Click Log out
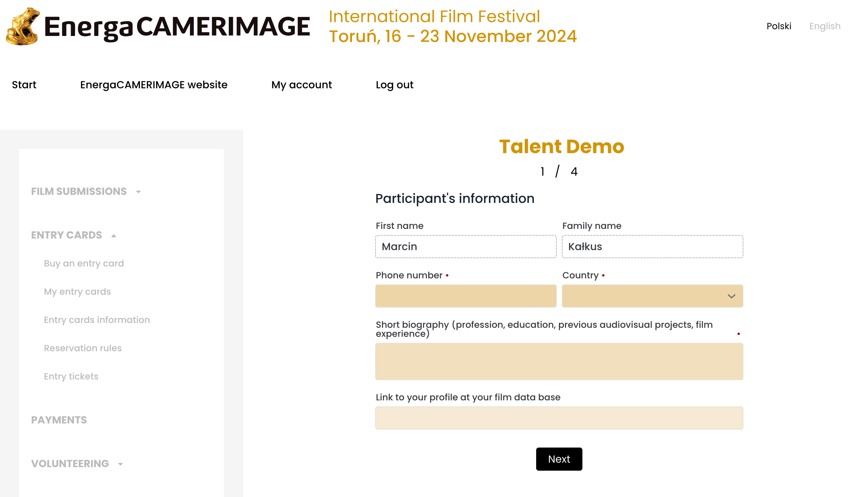This screenshot has height=497, width=868. pyautogui.click(x=394, y=85)
